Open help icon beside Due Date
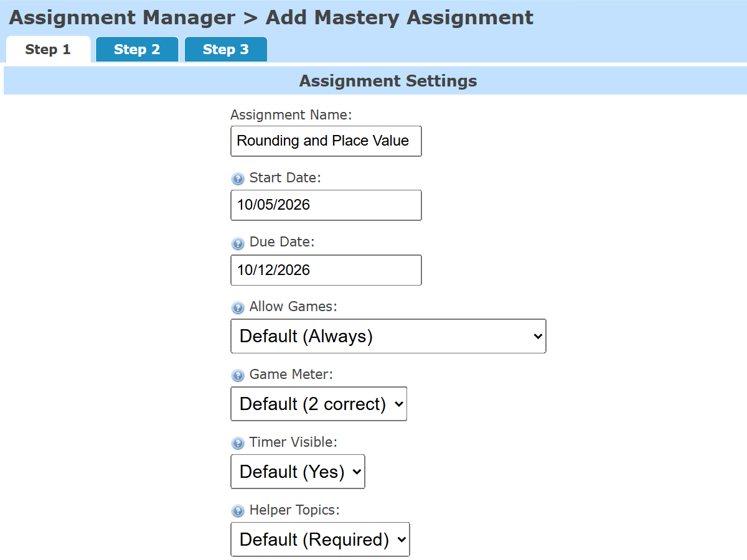Screen dimensions: 747x560 [x=238, y=243]
